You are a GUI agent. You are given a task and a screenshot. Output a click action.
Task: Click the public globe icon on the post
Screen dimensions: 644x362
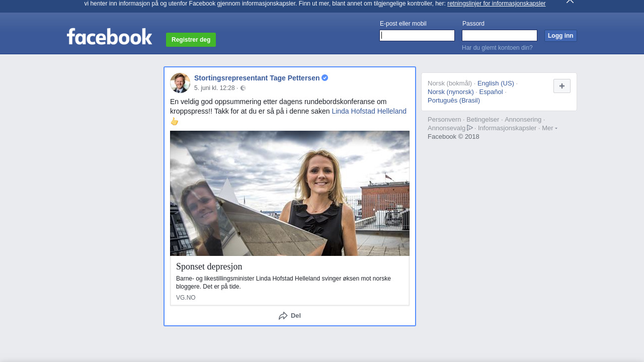tap(243, 88)
